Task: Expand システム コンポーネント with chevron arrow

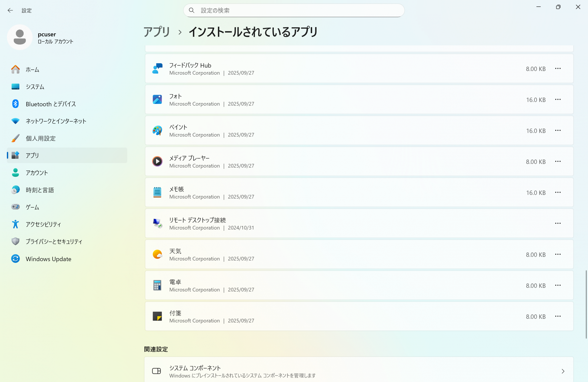Action: click(563, 371)
